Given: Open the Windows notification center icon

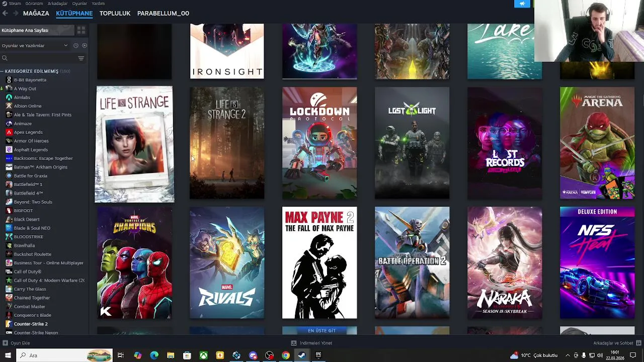Looking at the screenshot, I should pos(633,355).
